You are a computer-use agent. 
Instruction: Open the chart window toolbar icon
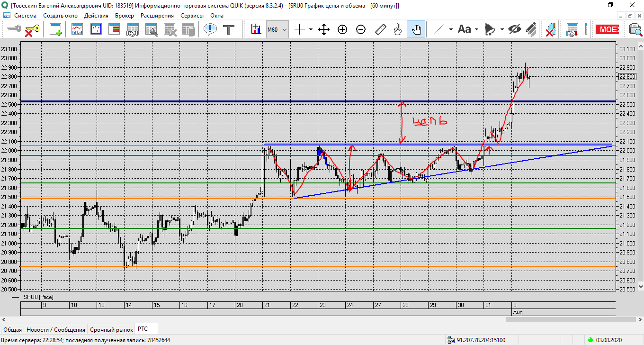[77, 29]
